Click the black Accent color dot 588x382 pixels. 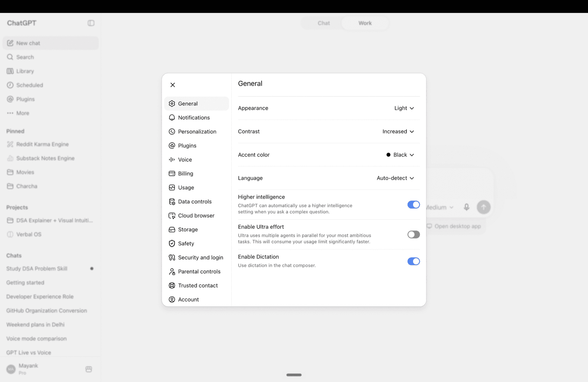click(388, 155)
